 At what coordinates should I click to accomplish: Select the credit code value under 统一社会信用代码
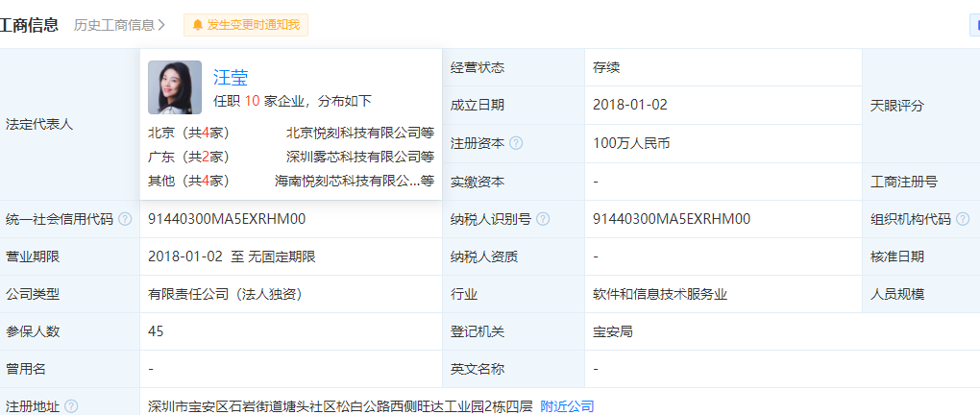[x=227, y=219]
